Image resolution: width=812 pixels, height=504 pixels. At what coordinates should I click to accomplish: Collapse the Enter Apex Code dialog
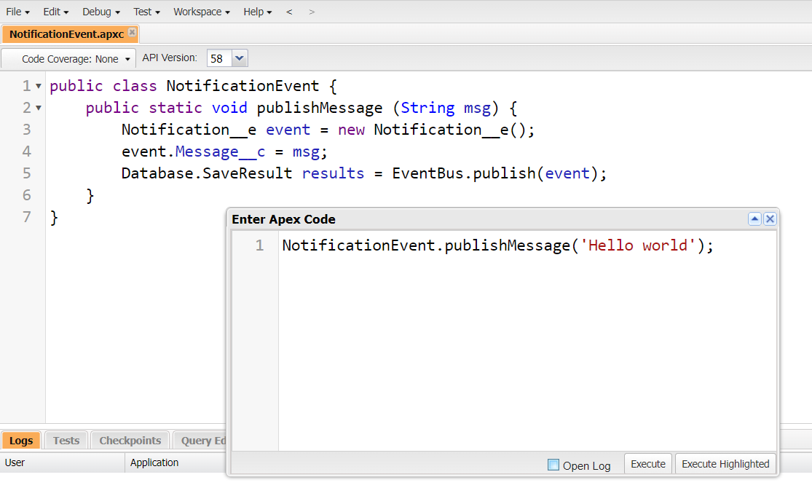click(754, 219)
